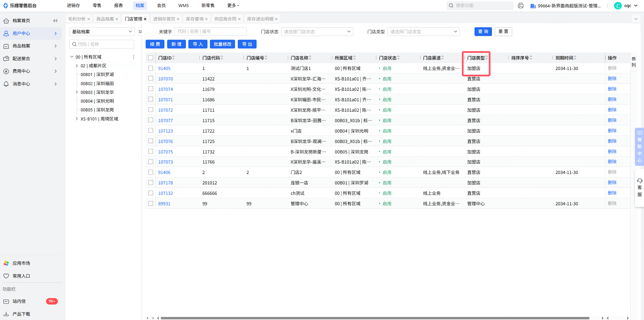Sort by 门店代码 column sort icon
The width and height of the screenshot is (644, 320).
pos(222,58)
